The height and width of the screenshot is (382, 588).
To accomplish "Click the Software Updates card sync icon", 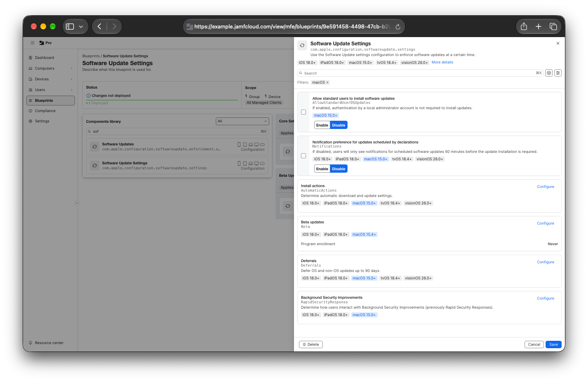I will [x=95, y=147].
